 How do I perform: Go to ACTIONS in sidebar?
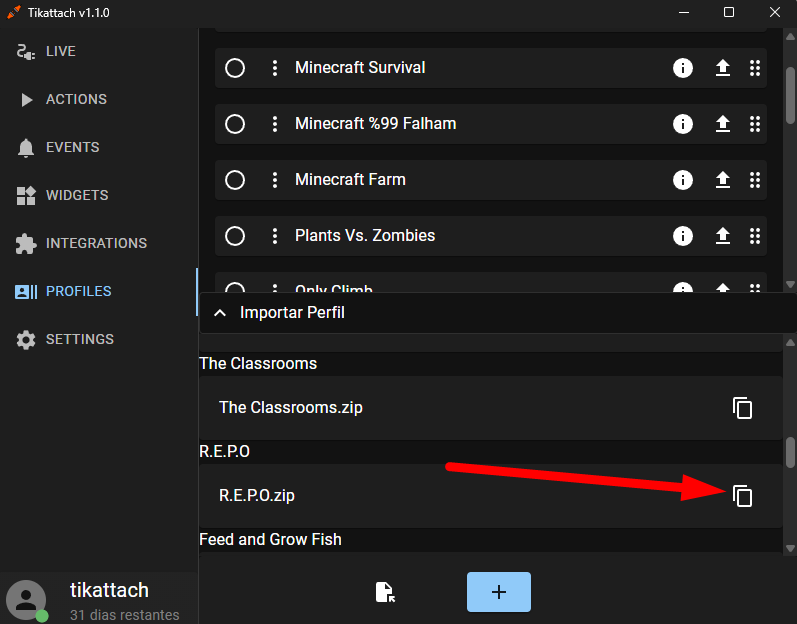pos(99,100)
